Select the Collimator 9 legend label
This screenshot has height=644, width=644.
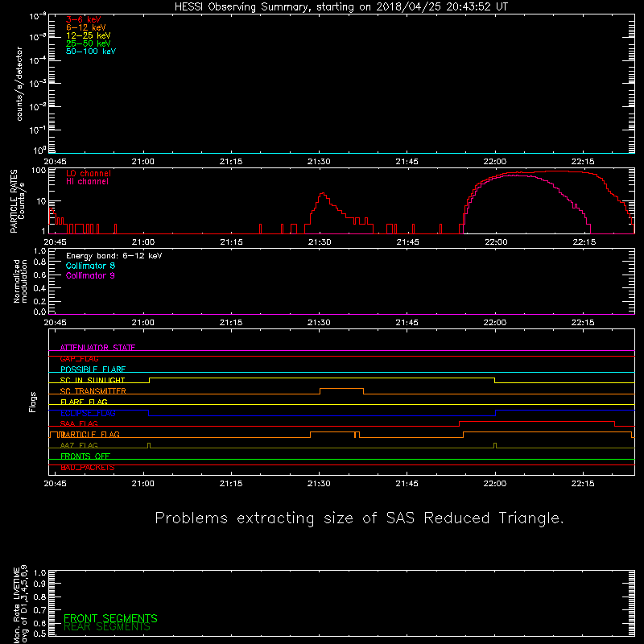pos(90,275)
